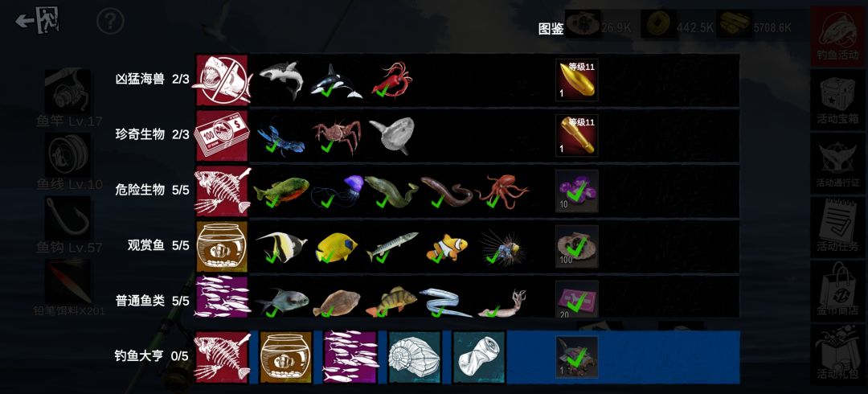Open the question mark help icon
Image resolution: width=868 pixels, height=394 pixels.
click(110, 21)
